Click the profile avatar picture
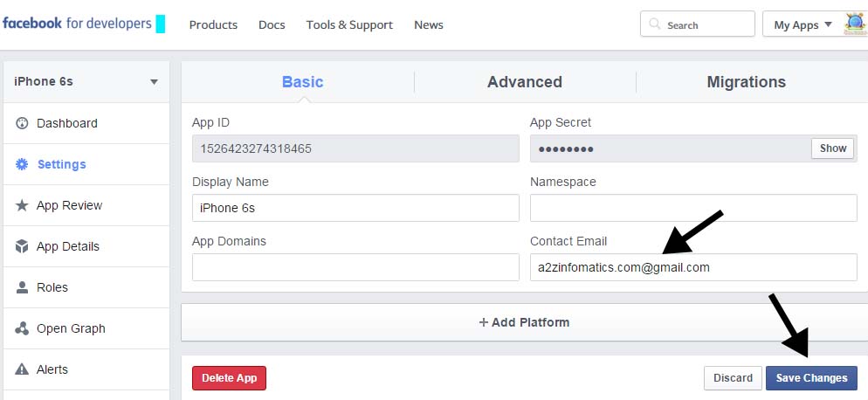Image resolution: width=868 pixels, height=400 pixels. tap(855, 24)
